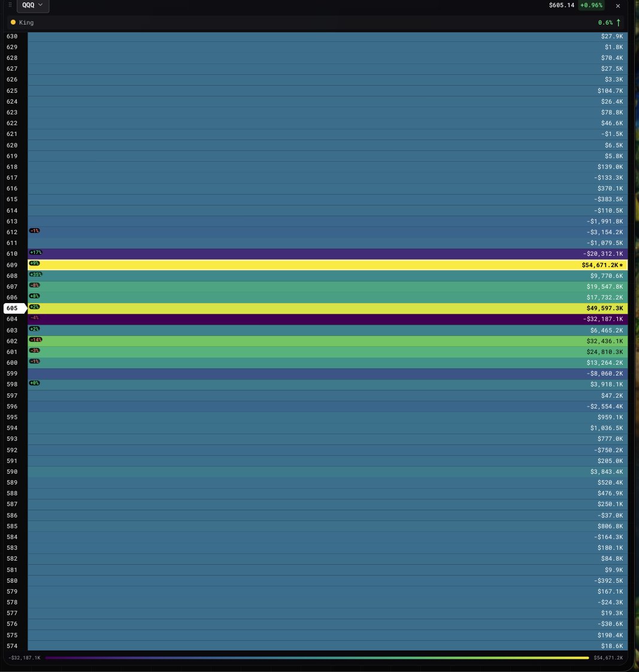
Task: Select the $370.1K value at strike 616
Action: point(610,189)
